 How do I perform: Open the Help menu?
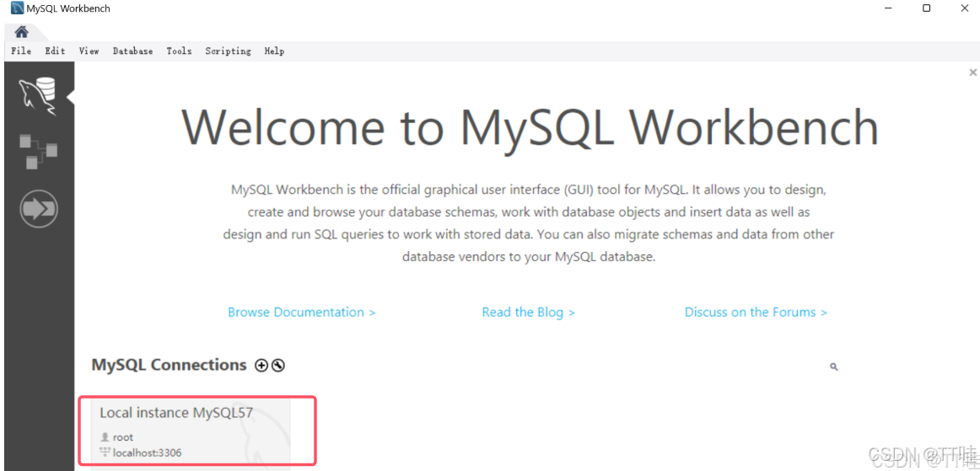(x=274, y=51)
